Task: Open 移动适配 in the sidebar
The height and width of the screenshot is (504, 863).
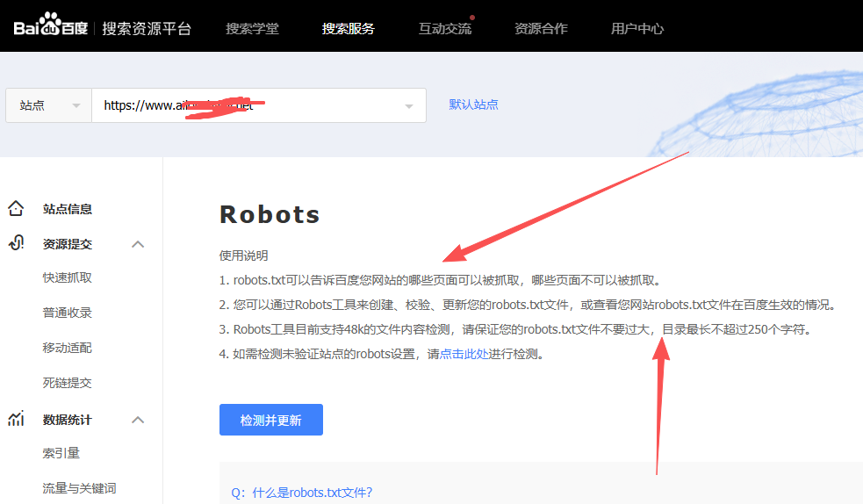Action: tap(67, 348)
